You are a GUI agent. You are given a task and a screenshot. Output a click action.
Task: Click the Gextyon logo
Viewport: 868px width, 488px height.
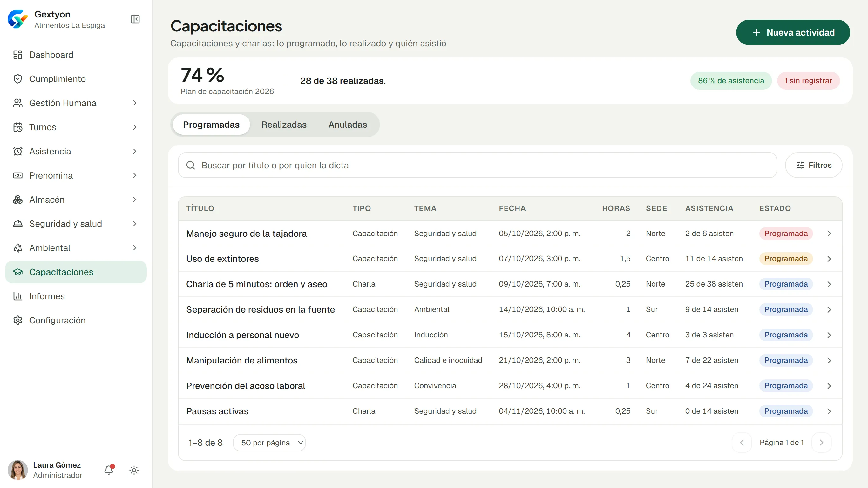(17, 19)
